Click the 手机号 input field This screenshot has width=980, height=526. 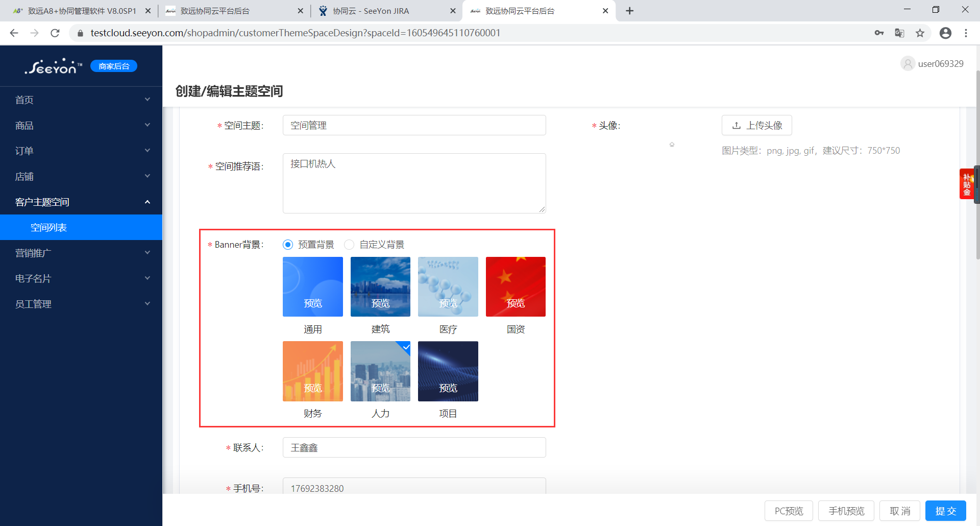tap(414, 486)
